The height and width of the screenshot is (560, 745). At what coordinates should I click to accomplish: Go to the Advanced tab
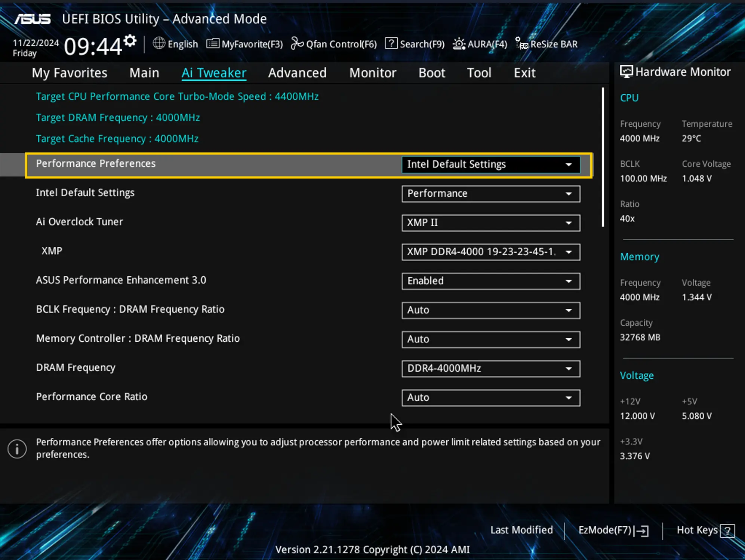298,73
